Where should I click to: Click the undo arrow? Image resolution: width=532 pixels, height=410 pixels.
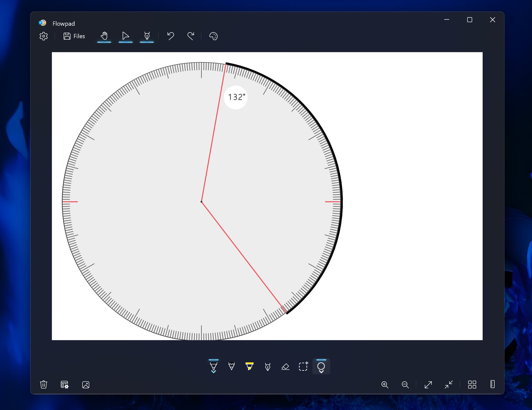pyautogui.click(x=170, y=36)
